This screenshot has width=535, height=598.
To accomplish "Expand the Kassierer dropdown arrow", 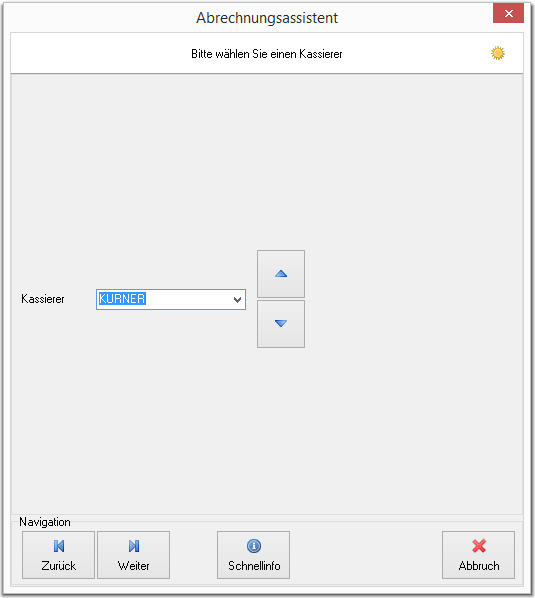I will pyautogui.click(x=237, y=299).
